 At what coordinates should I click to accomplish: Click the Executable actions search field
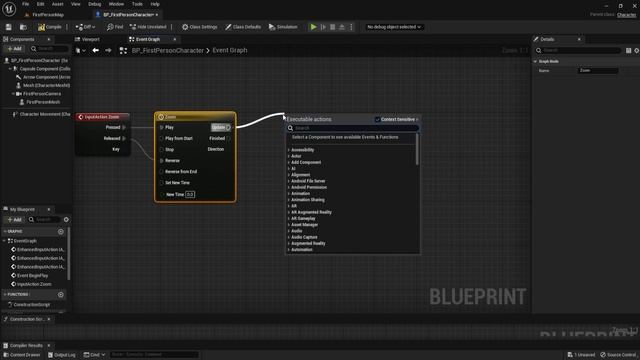coord(353,128)
